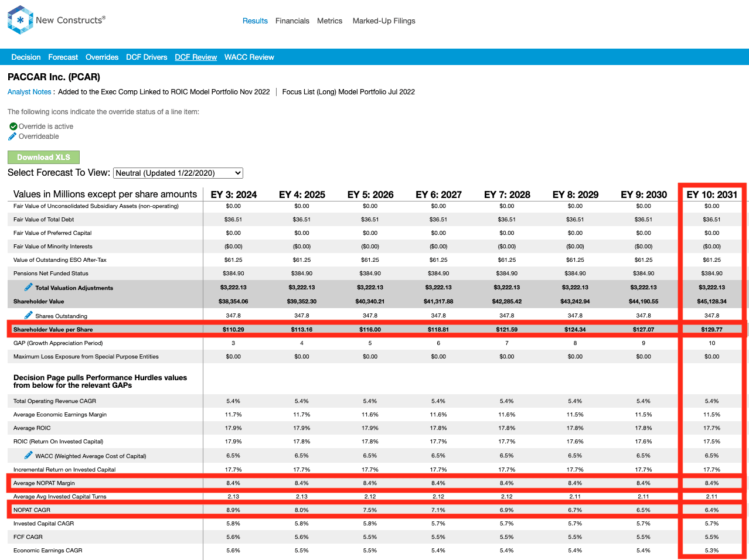Switch to the Forecast tab
Image resolution: width=749 pixels, height=560 pixels.
coord(63,57)
